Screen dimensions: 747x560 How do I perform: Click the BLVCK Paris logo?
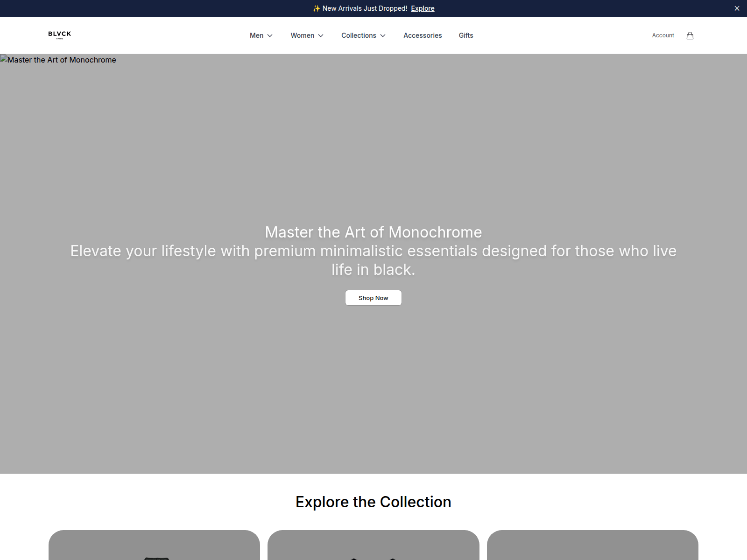tap(60, 35)
